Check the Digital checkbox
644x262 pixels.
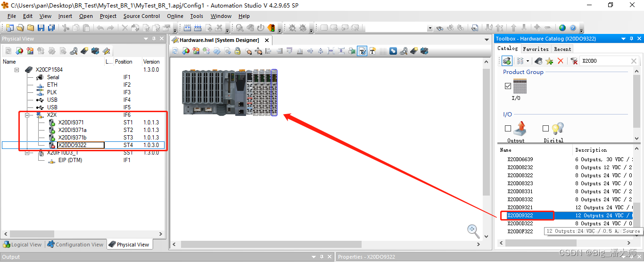[x=545, y=128]
